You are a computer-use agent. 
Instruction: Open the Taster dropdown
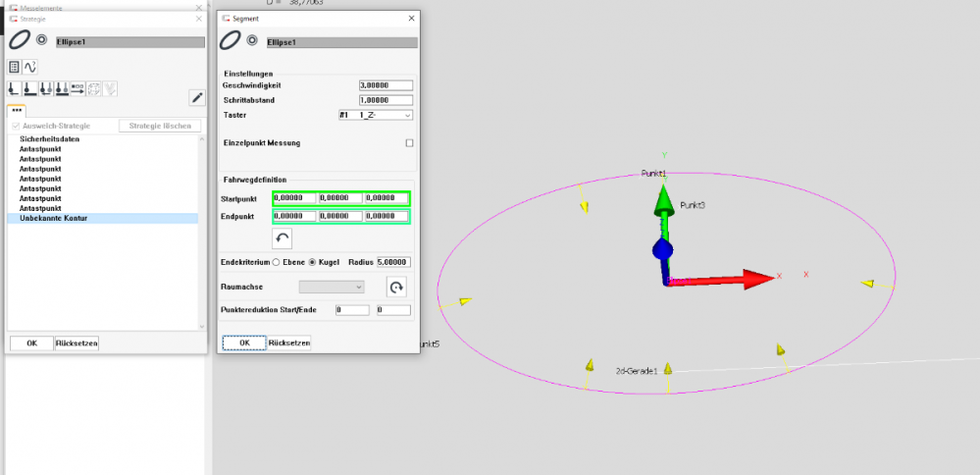pyautogui.click(x=375, y=115)
